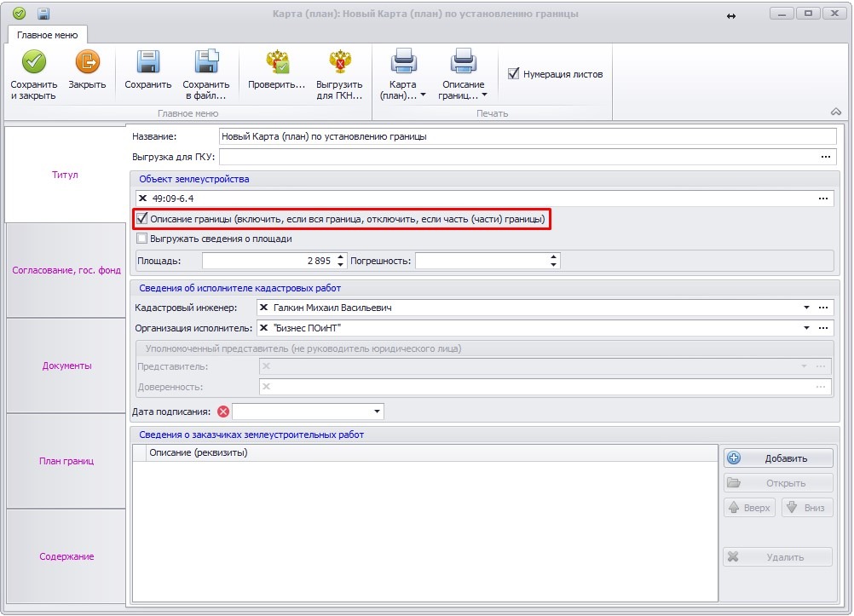Viewport: 854px width, 616px height.
Task: Click the Save floppy disk ribbon icon
Action: pos(148,62)
